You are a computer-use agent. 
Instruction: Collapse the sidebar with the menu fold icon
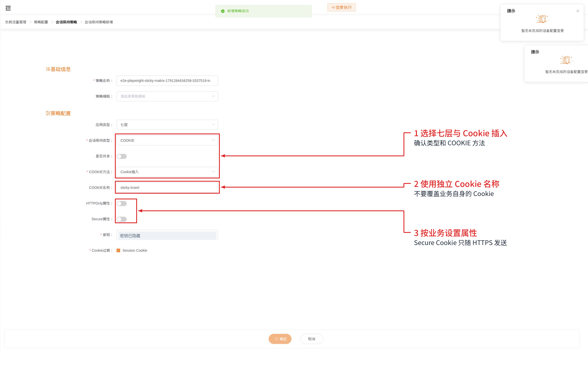tap(8, 8)
